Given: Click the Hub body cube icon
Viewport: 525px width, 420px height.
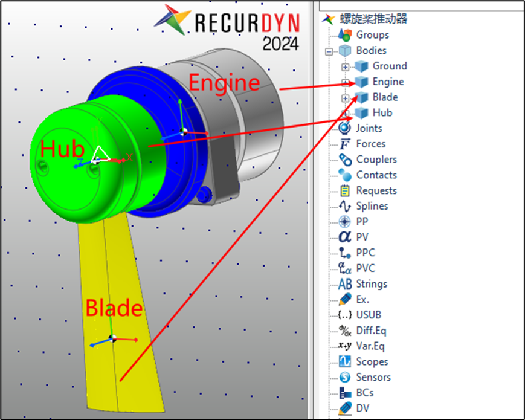Looking at the screenshot, I should [x=361, y=113].
